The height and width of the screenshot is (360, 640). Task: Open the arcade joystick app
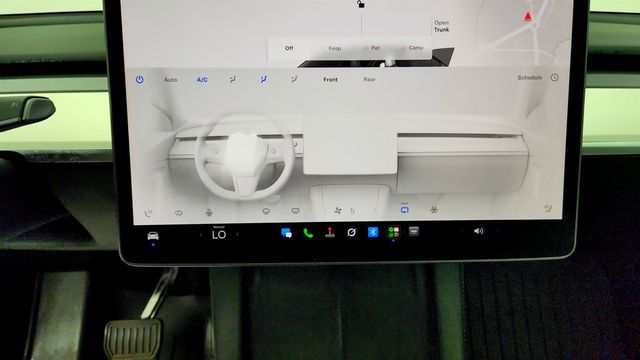pyautogui.click(x=330, y=233)
